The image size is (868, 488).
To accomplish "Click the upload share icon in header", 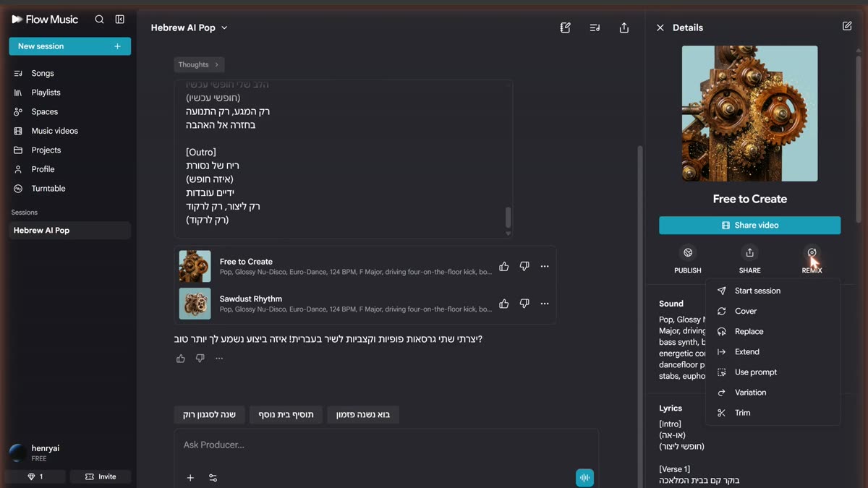I will pos(624,27).
